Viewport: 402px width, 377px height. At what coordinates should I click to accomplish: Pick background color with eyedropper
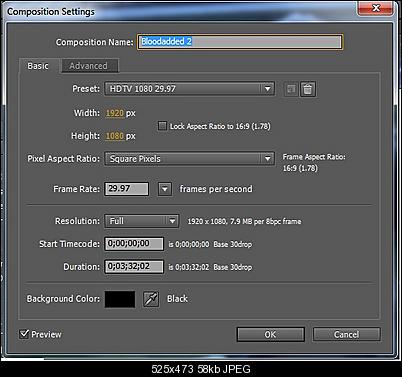click(151, 299)
